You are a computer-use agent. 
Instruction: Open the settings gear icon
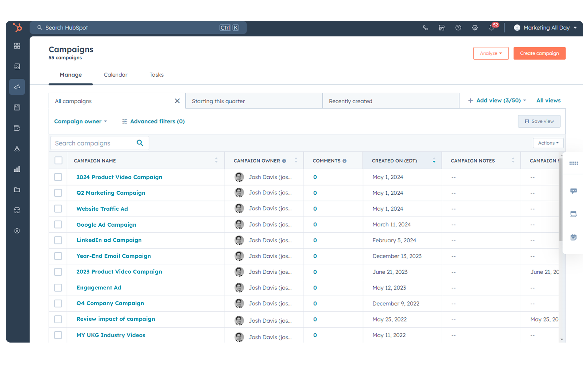point(475,28)
